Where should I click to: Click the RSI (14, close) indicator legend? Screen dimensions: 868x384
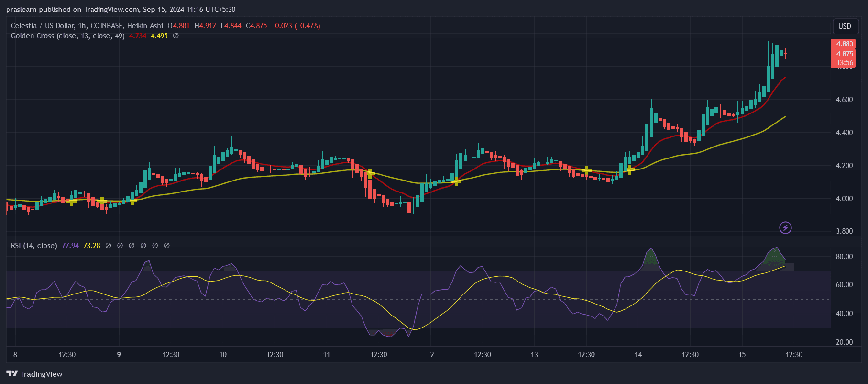[x=34, y=246]
